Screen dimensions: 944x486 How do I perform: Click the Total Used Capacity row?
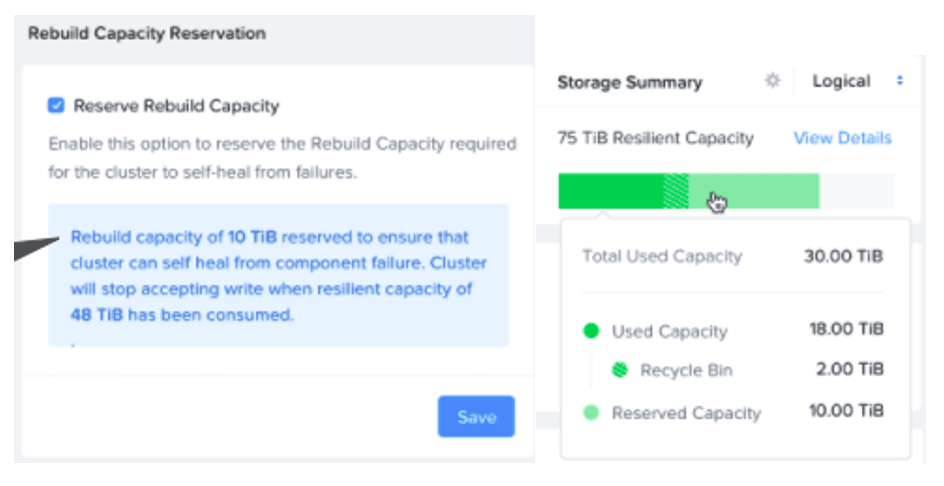(733, 257)
